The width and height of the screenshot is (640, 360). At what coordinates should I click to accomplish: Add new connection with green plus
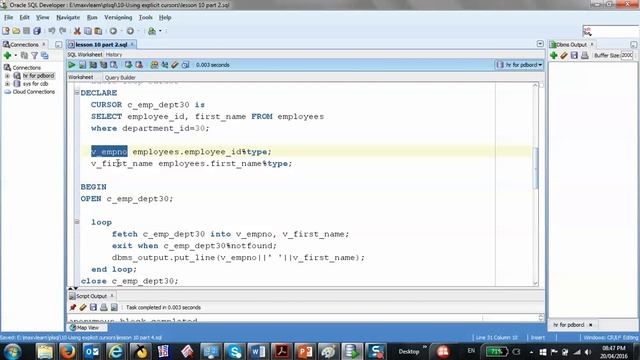[x=7, y=56]
